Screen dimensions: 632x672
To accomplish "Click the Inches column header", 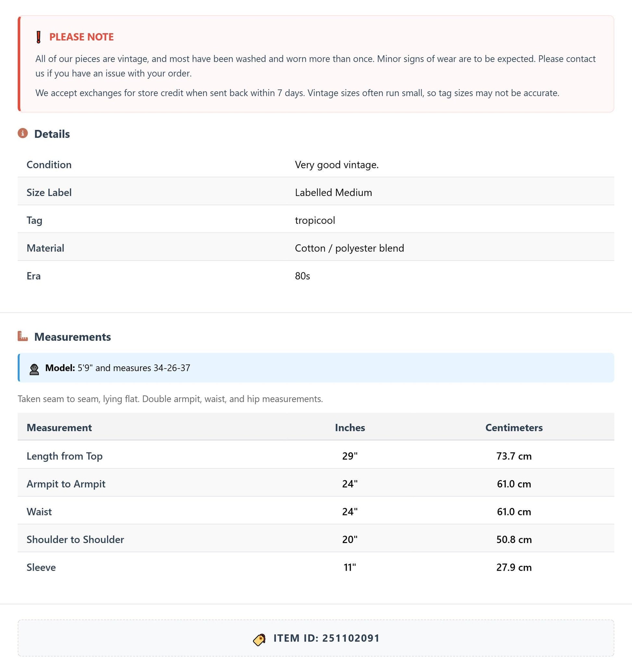I will [350, 427].
